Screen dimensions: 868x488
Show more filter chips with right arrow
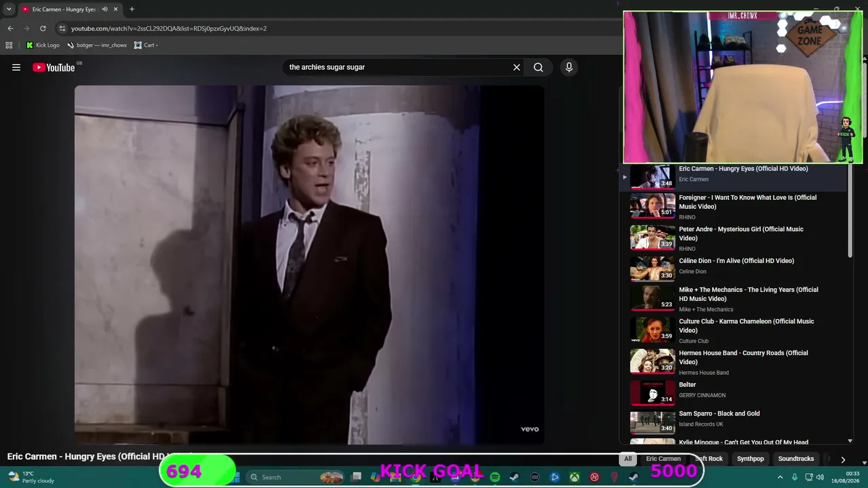click(x=843, y=459)
